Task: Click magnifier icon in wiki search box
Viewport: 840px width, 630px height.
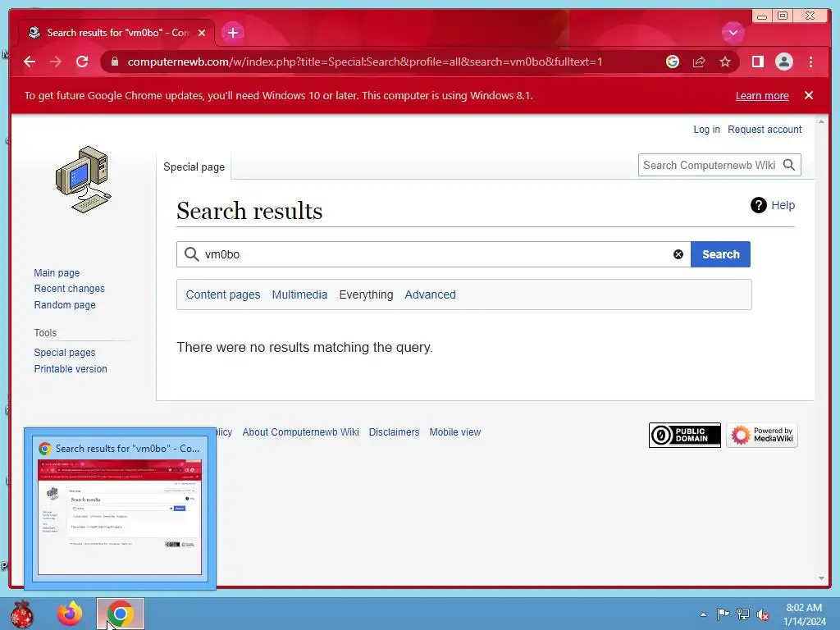Action: [789, 165]
